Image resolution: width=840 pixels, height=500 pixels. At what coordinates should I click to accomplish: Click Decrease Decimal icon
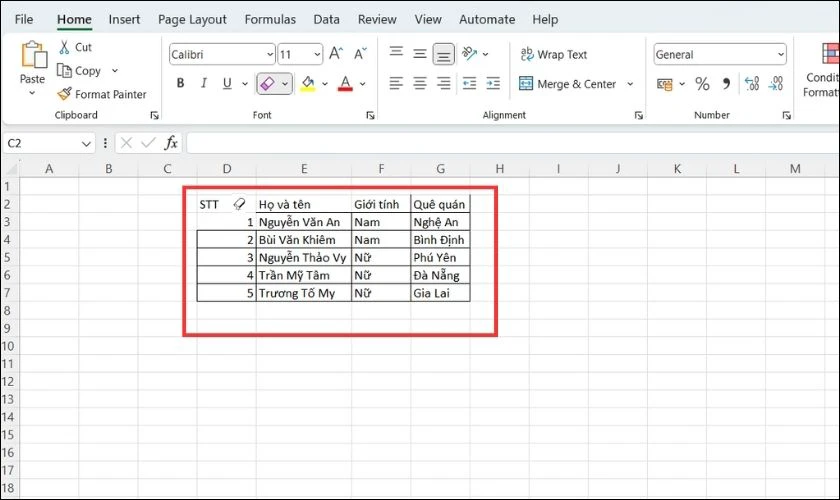click(776, 84)
